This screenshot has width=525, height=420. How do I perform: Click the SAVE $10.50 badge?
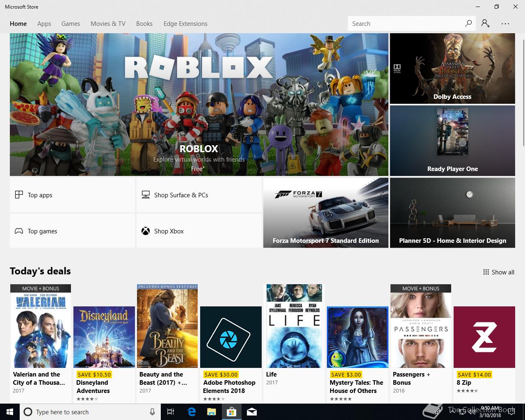(x=94, y=374)
